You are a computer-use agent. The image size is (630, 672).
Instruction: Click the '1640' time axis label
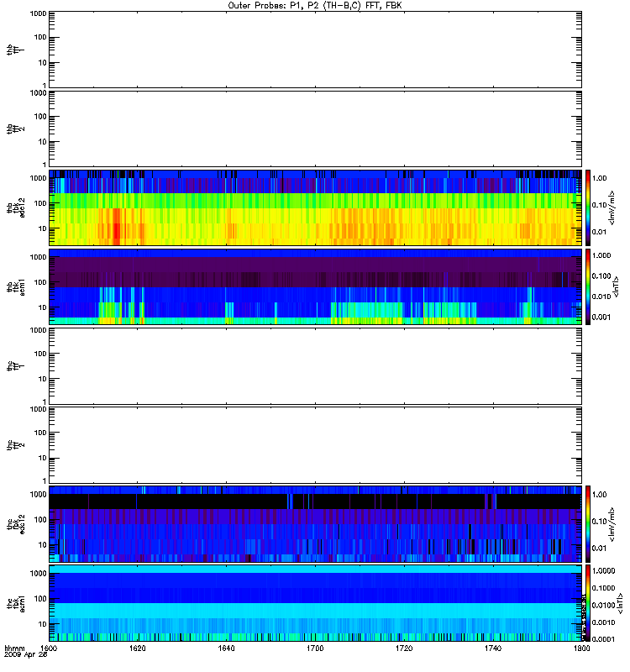pos(226,648)
